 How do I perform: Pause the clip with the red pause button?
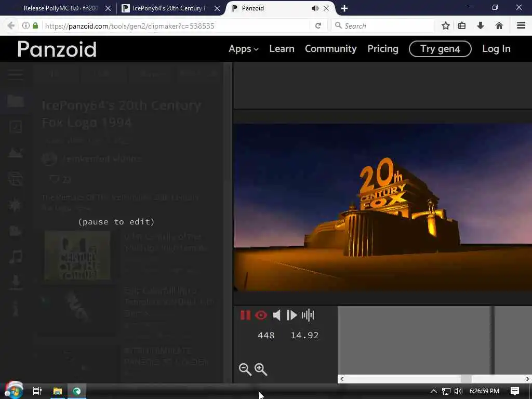click(x=245, y=315)
